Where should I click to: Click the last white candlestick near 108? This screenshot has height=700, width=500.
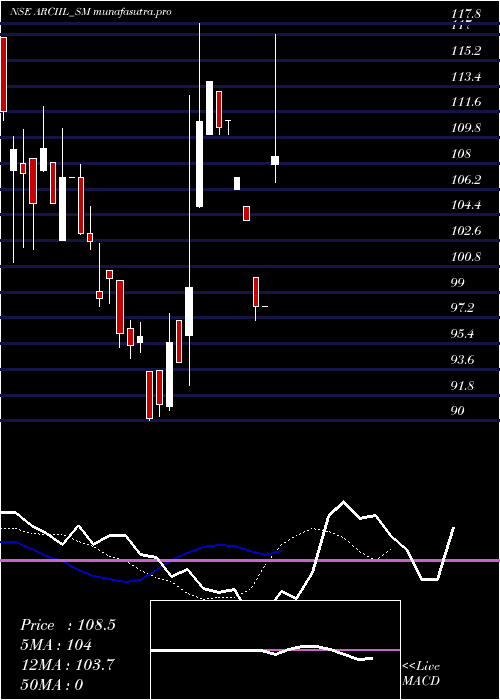(275, 160)
